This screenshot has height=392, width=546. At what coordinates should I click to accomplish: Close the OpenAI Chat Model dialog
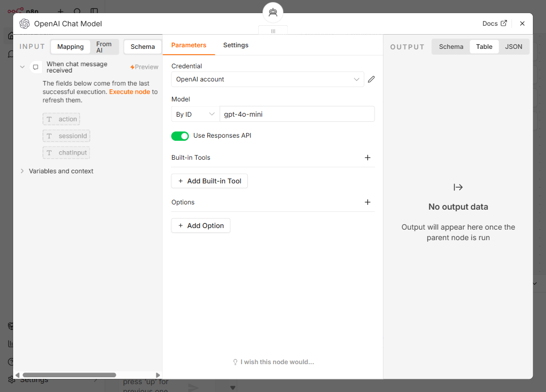click(522, 23)
